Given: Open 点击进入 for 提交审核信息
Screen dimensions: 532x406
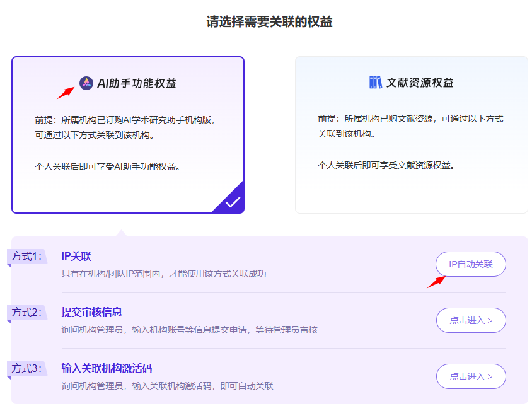Looking at the screenshot, I should (470, 320).
